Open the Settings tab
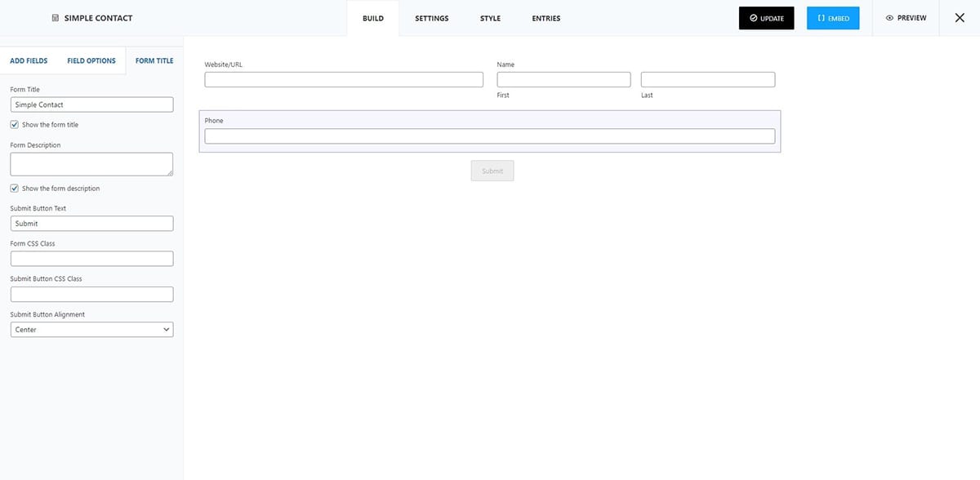 click(x=431, y=18)
